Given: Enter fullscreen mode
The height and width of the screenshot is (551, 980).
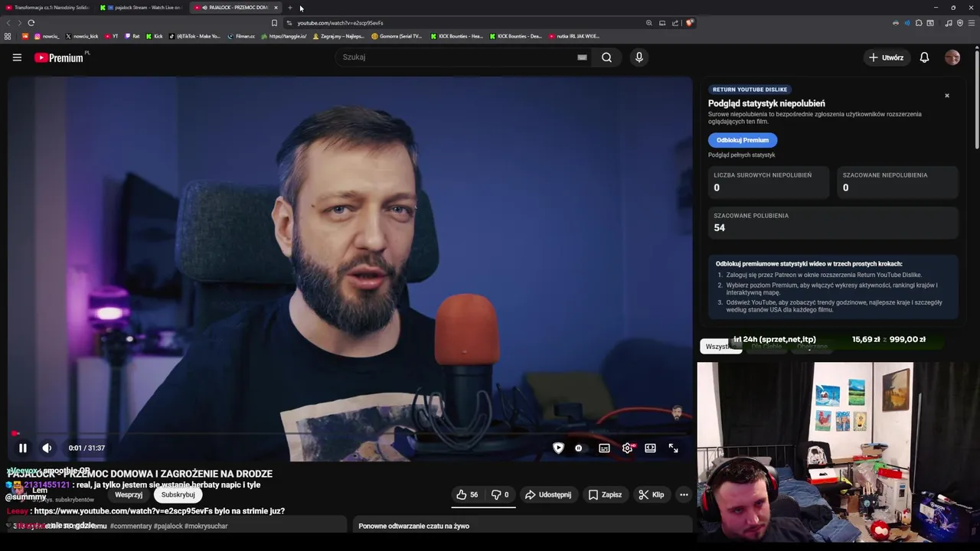Looking at the screenshot, I should (x=673, y=448).
